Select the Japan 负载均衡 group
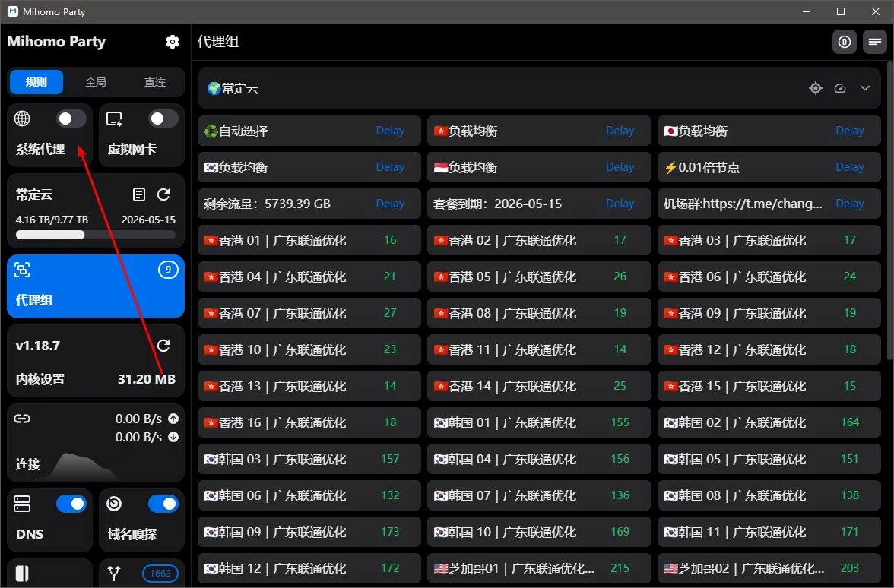 tap(769, 131)
